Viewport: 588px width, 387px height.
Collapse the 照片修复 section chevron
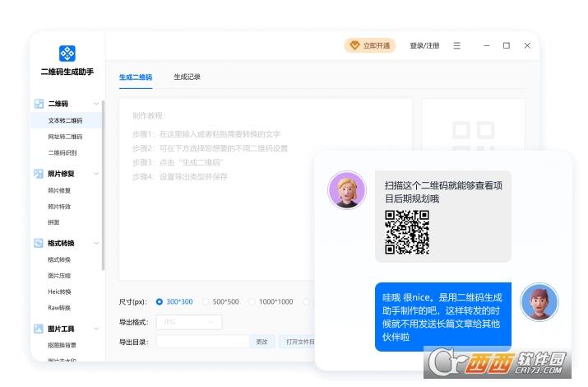96,174
